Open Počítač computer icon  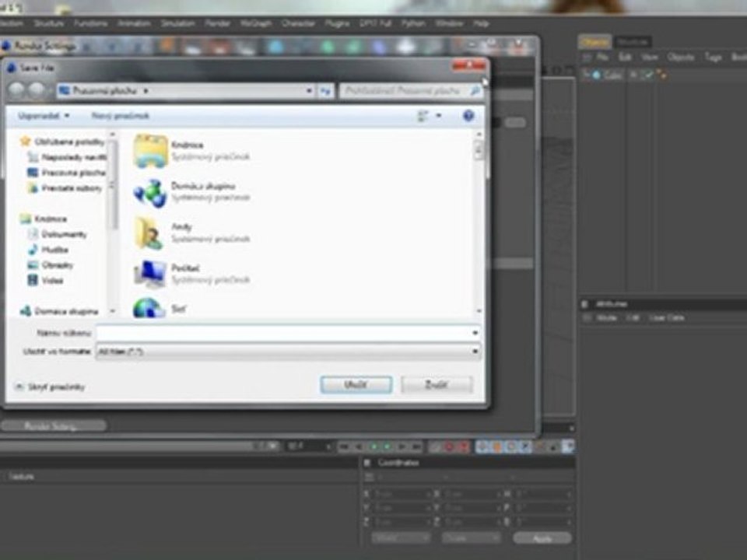coord(149,275)
